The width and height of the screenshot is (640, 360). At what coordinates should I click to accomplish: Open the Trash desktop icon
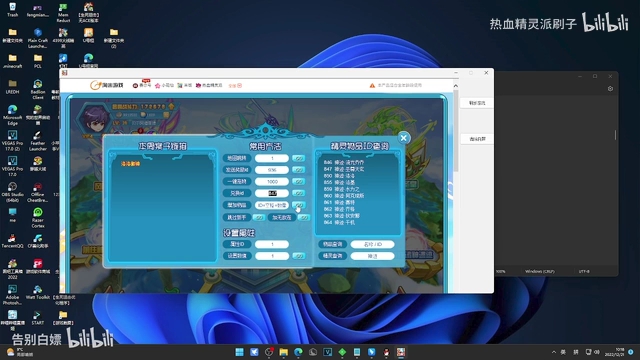(12, 9)
